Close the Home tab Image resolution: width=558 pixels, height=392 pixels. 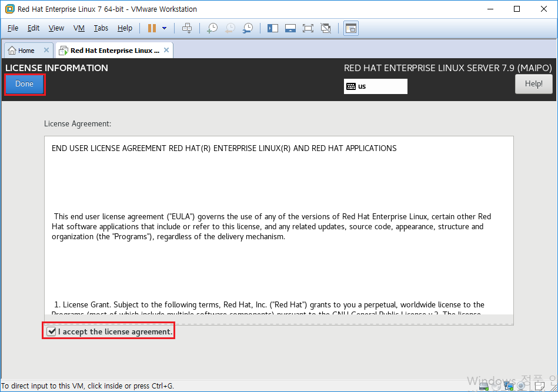click(46, 50)
